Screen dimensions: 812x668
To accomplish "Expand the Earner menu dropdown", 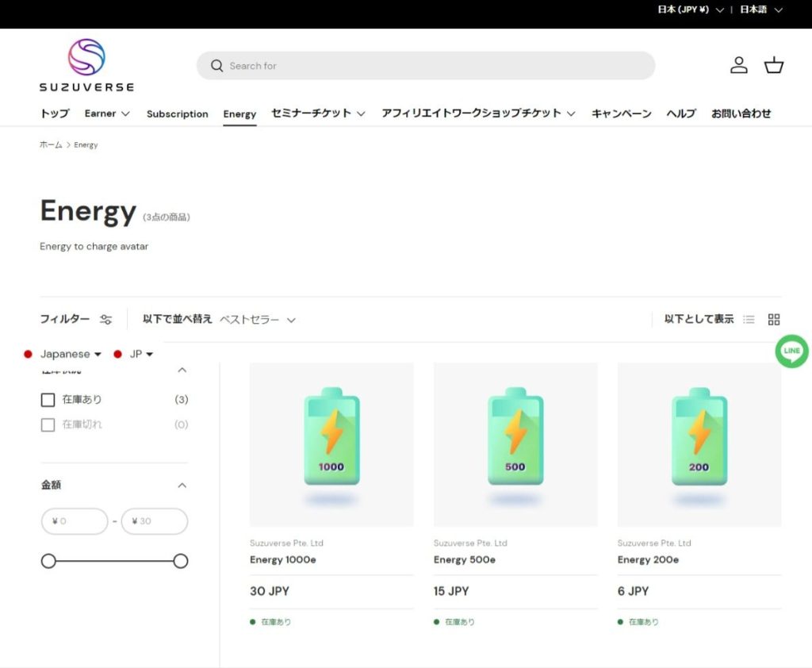I will pos(107,113).
